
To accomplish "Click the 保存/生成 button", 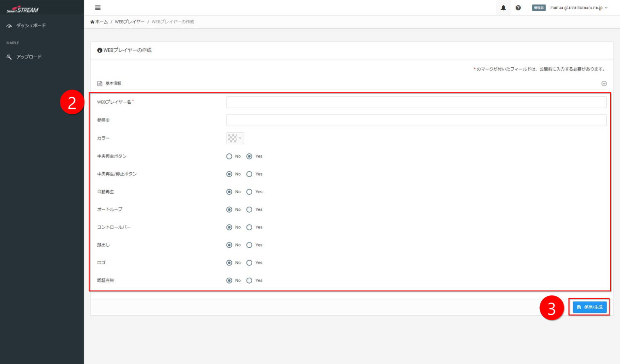I will 589,307.
